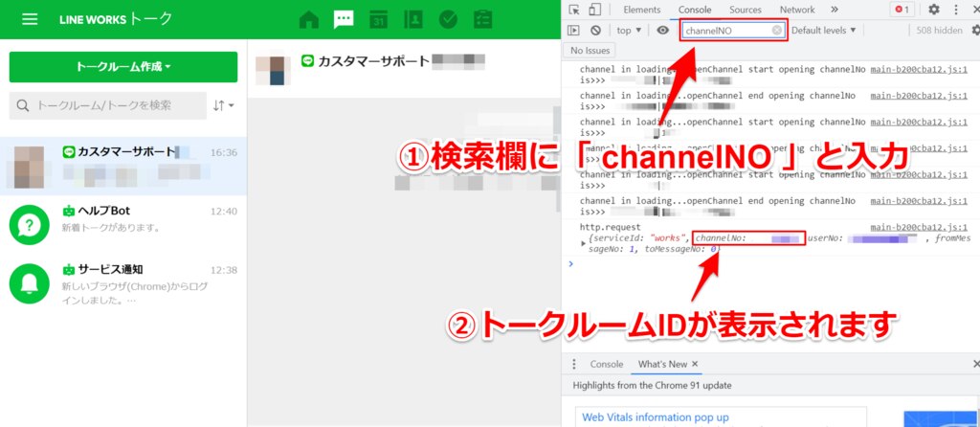980x427 pixels.
Task: Click the 508 hidden messages text
Action: click(x=939, y=30)
